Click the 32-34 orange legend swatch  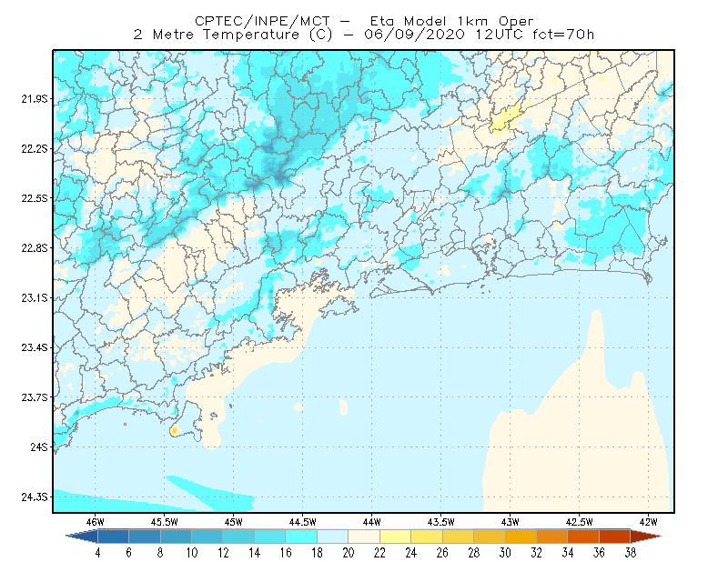[x=552, y=537]
